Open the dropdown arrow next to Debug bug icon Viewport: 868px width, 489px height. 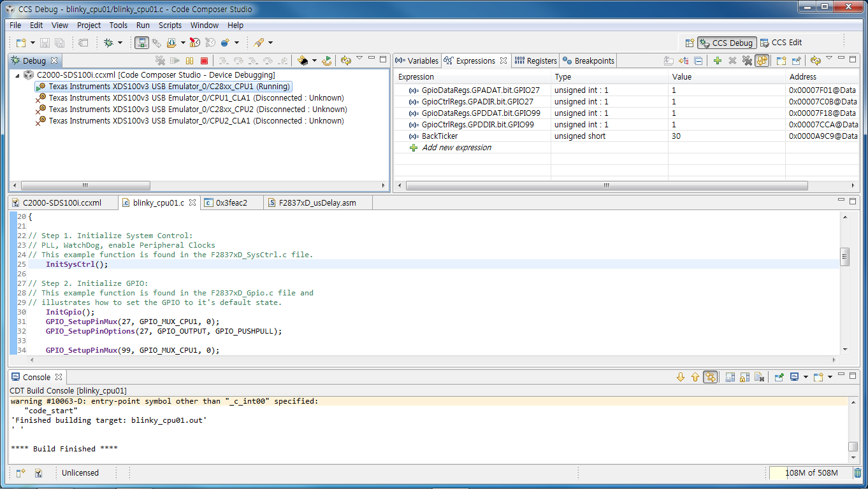tap(120, 43)
